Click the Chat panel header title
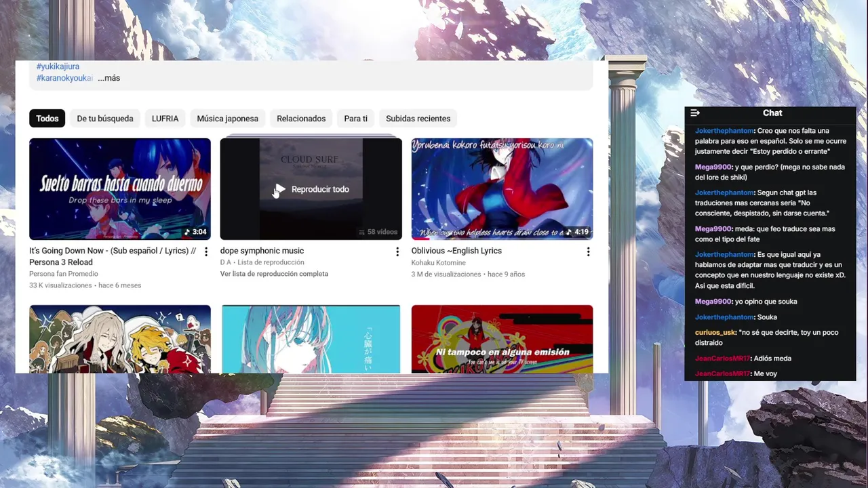Viewport: 868px width, 488px height. point(772,113)
